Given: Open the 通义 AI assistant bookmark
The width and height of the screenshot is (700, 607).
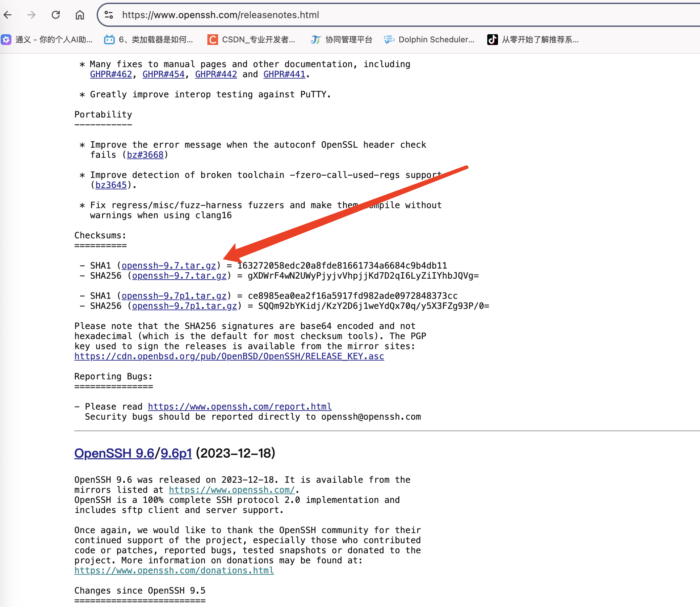Looking at the screenshot, I should tap(47, 40).
